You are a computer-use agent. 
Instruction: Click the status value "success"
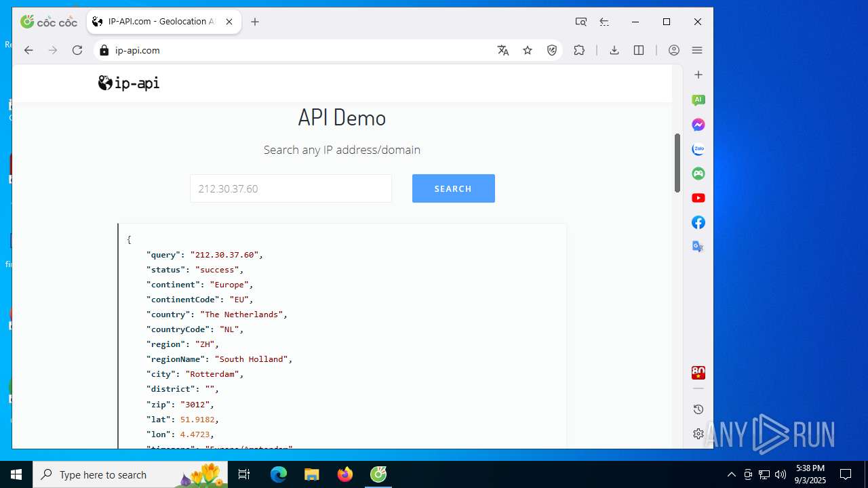tap(217, 270)
